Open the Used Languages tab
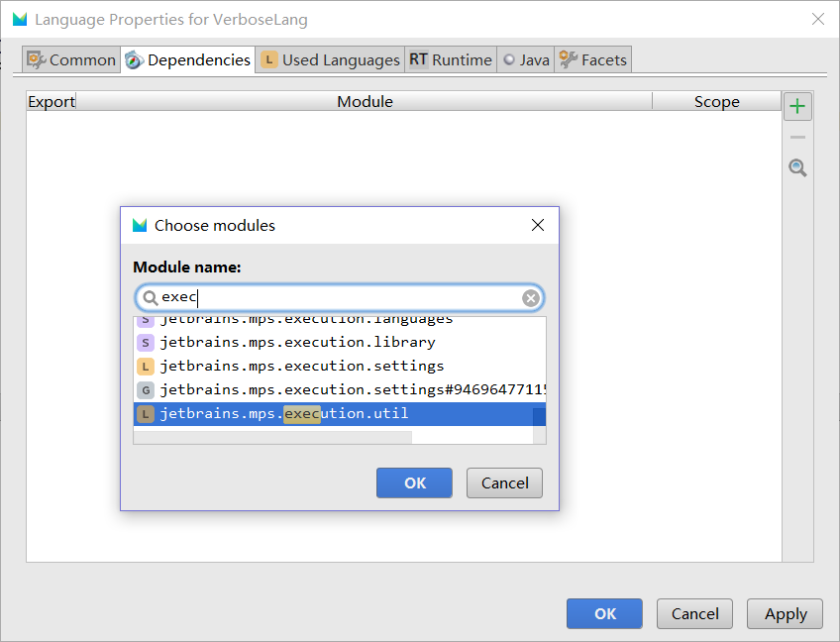 point(331,60)
